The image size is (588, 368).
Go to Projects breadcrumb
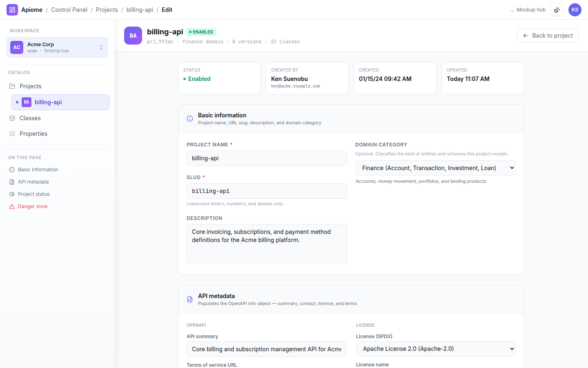[x=107, y=10]
